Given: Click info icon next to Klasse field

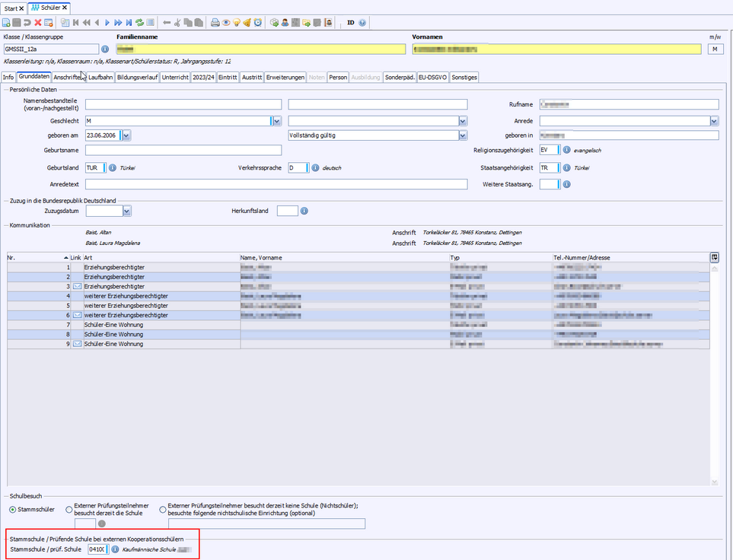Looking at the screenshot, I should (x=105, y=49).
